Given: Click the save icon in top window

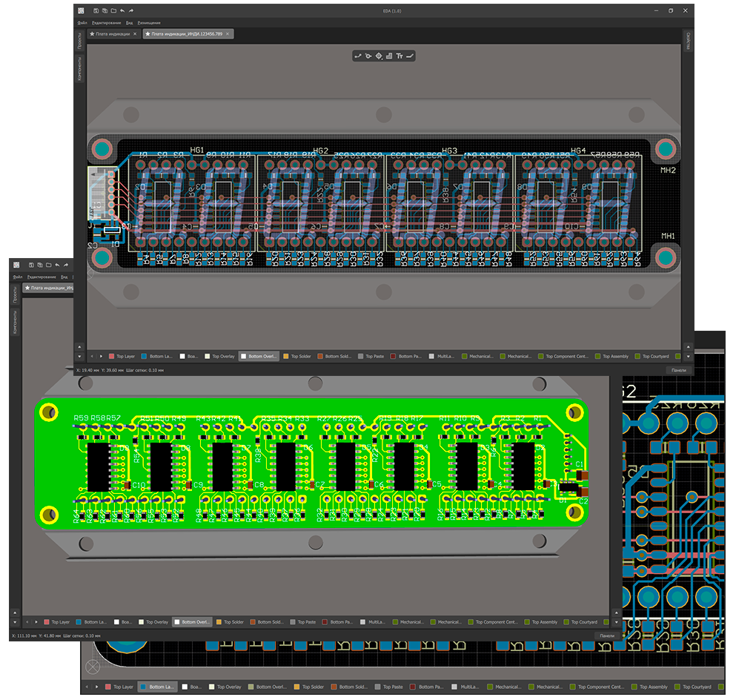Looking at the screenshot, I should [x=96, y=11].
